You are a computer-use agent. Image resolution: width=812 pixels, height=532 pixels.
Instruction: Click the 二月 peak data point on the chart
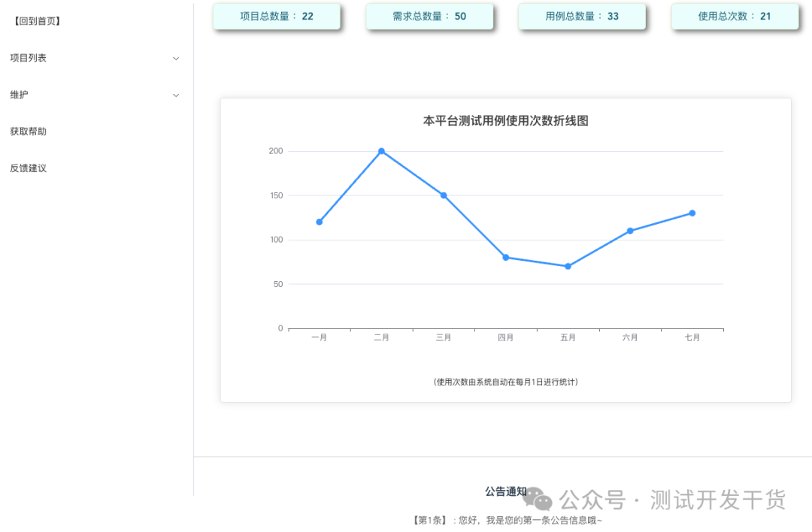click(x=382, y=151)
